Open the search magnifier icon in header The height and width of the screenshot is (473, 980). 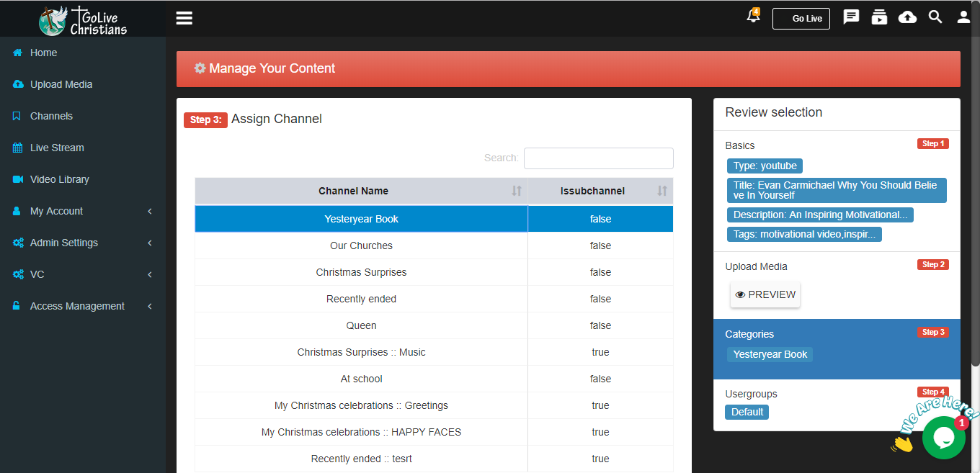pyautogui.click(x=935, y=17)
